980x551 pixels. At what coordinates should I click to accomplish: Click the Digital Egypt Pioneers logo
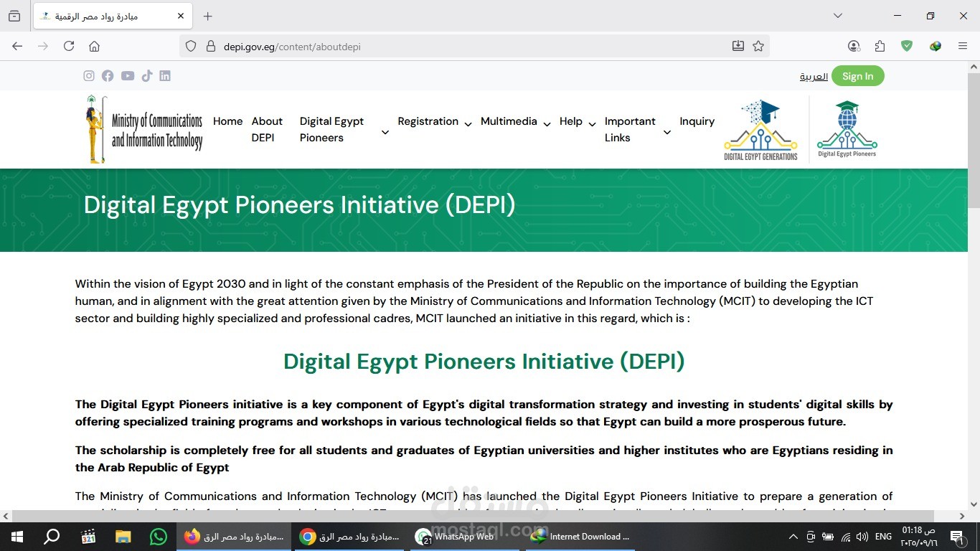tap(847, 129)
